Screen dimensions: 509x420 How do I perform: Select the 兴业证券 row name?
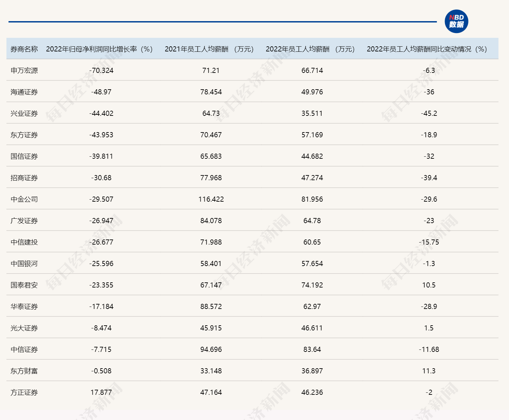click(x=24, y=113)
